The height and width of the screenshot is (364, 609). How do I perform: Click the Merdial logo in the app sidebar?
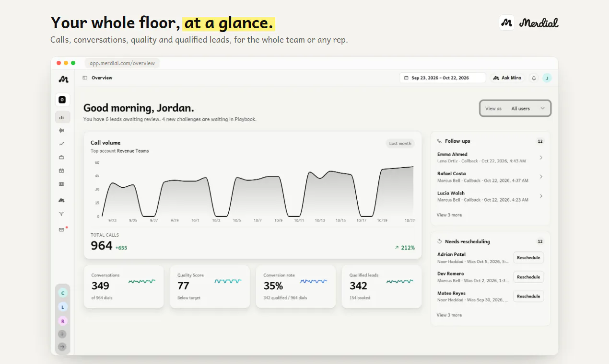[63, 79]
